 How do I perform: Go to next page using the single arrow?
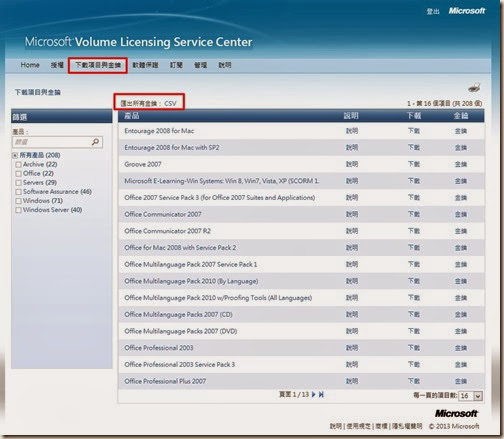click(x=313, y=395)
